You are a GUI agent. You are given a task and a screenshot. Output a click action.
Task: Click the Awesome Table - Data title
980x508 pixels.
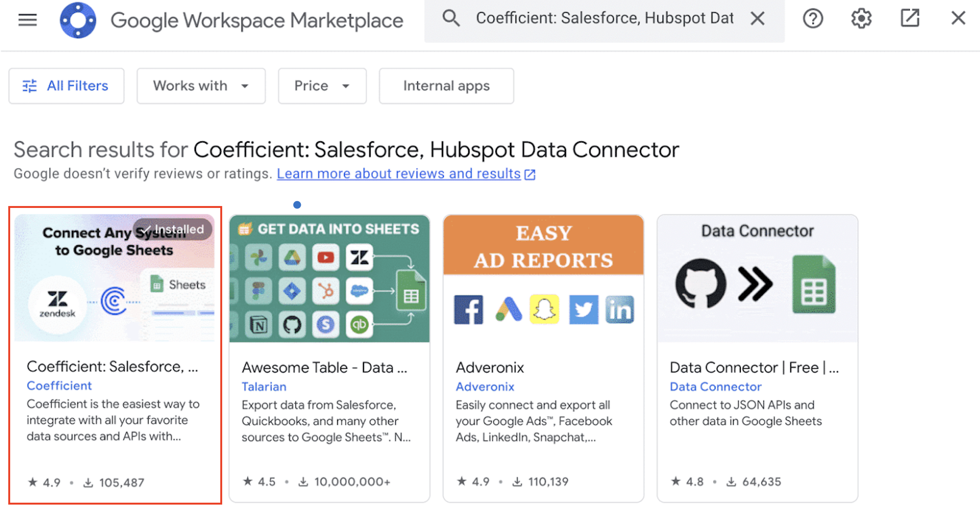325,367
